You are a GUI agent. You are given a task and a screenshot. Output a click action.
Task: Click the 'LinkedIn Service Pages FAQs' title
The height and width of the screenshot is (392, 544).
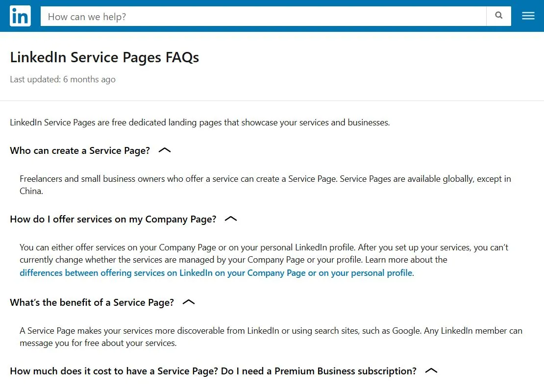click(x=104, y=58)
